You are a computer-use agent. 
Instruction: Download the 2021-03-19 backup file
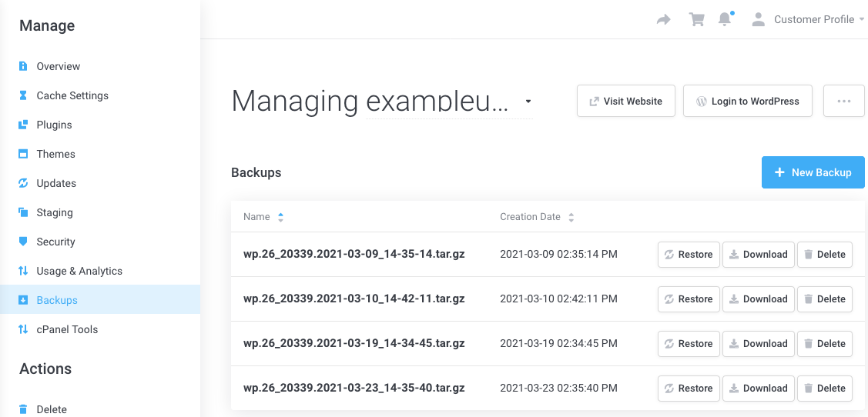758,344
